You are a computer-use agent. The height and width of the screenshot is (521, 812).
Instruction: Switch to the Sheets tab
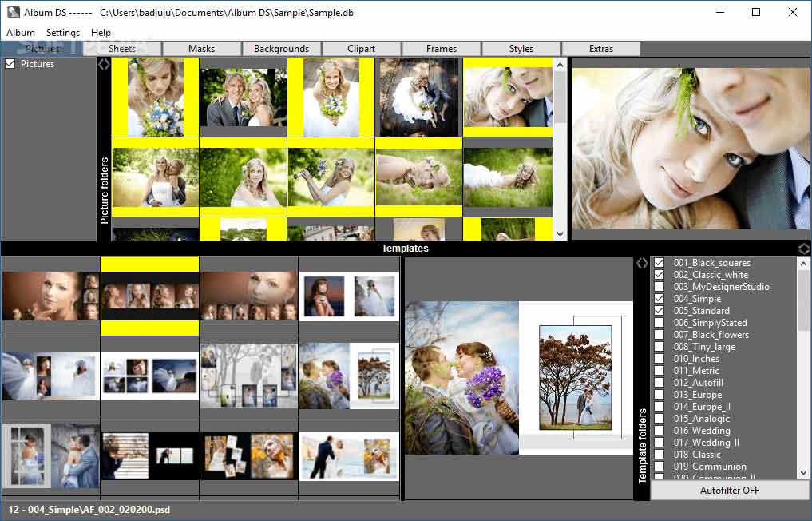121,48
